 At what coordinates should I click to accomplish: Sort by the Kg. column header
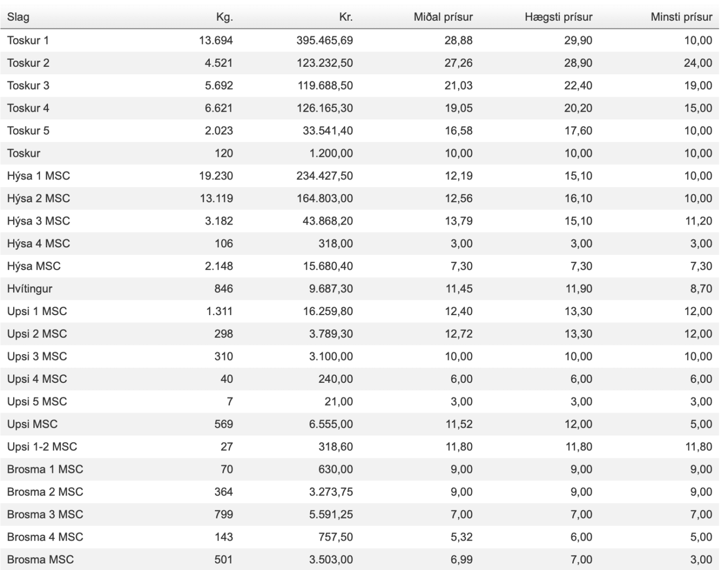224,17
